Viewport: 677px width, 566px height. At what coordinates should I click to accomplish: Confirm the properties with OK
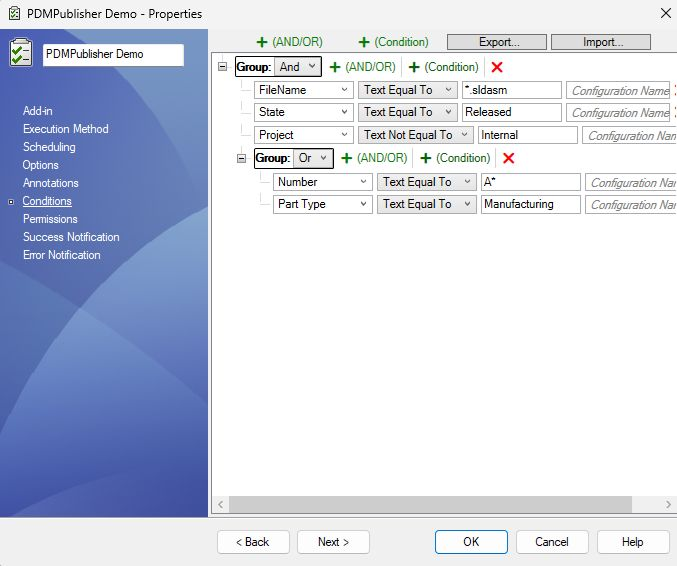coord(471,542)
